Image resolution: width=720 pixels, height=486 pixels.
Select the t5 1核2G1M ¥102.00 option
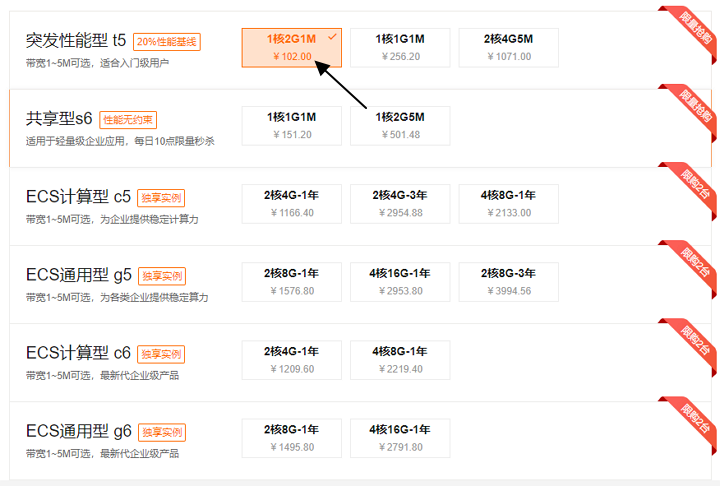pyautogui.click(x=292, y=48)
